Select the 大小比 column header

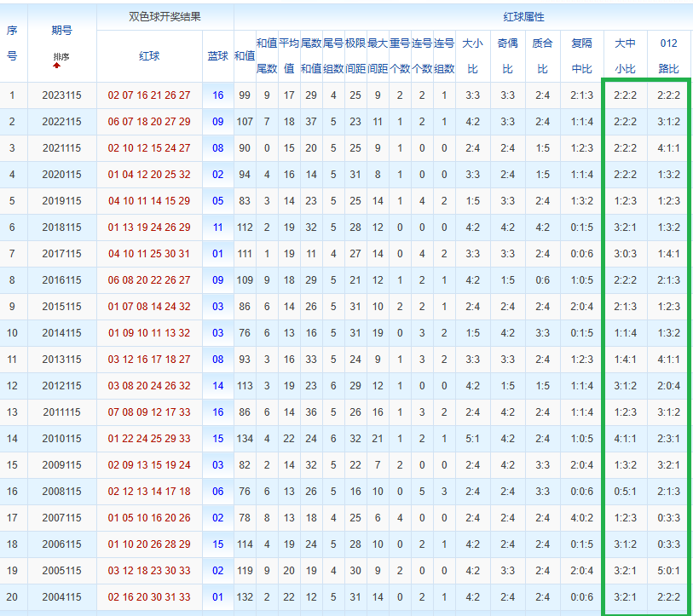(x=472, y=55)
